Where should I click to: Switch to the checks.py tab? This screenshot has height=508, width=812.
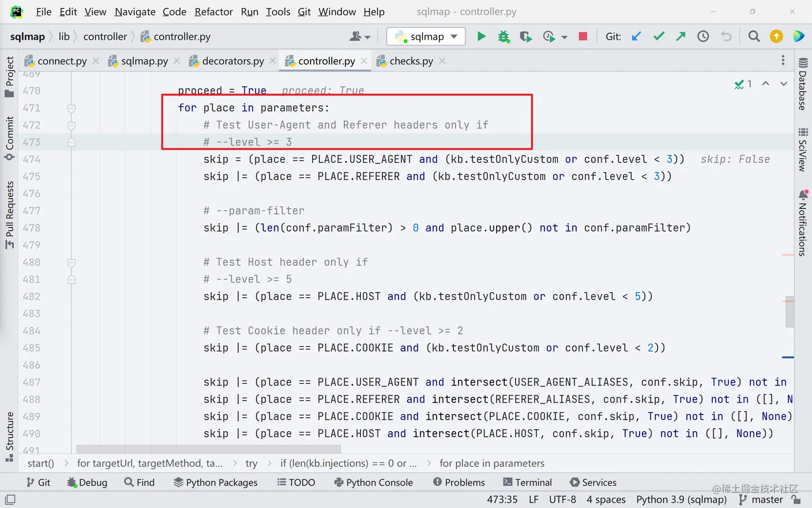(411, 61)
